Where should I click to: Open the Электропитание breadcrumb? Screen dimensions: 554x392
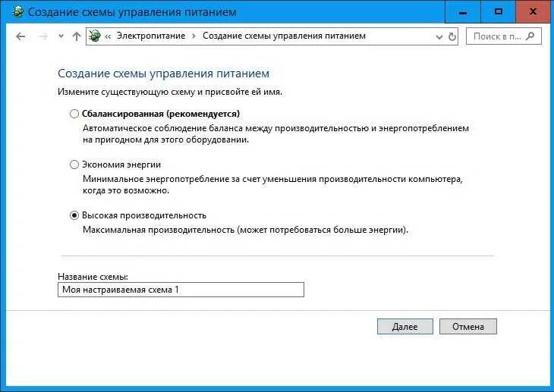[151, 36]
